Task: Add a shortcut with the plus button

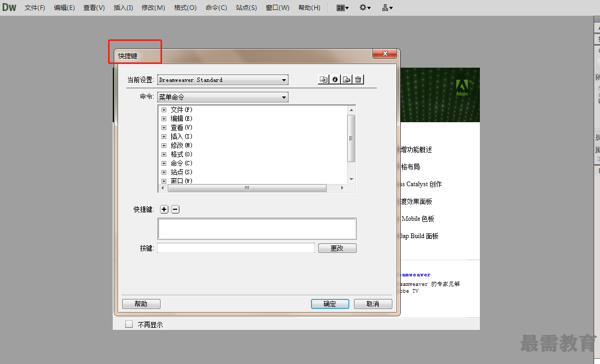Action: click(x=164, y=209)
